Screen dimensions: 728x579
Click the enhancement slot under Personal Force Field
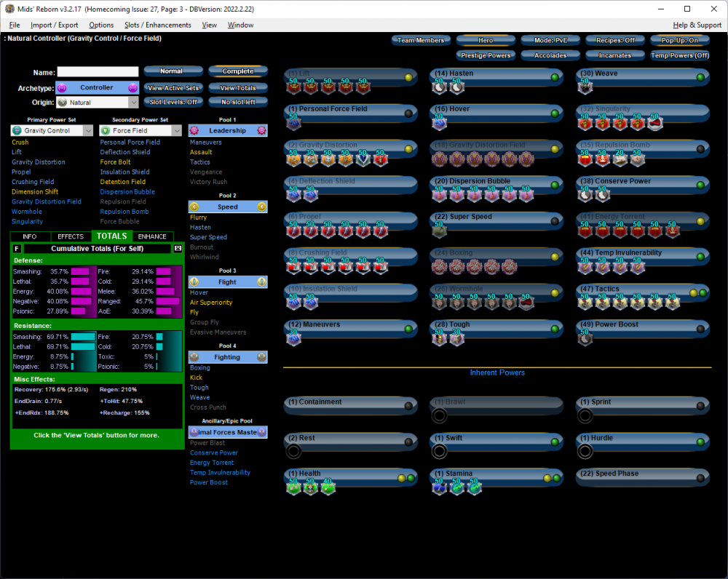point(293,123)
